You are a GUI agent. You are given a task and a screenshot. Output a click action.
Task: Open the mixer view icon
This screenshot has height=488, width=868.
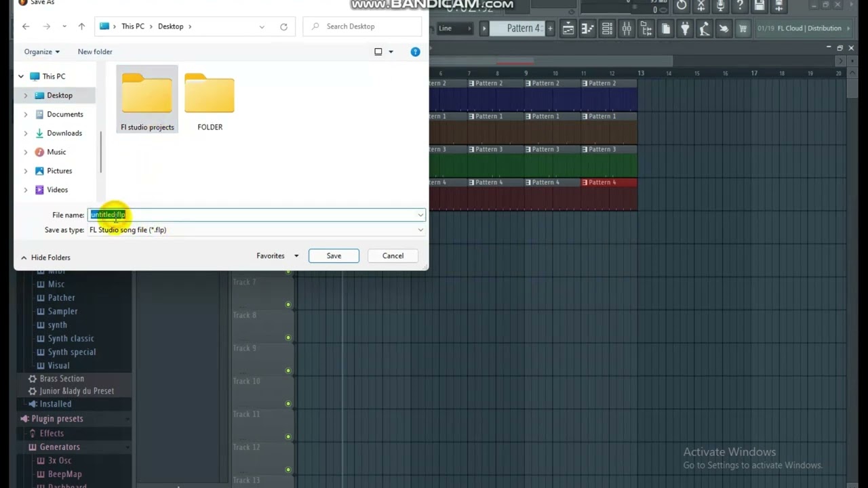(627, 28)
